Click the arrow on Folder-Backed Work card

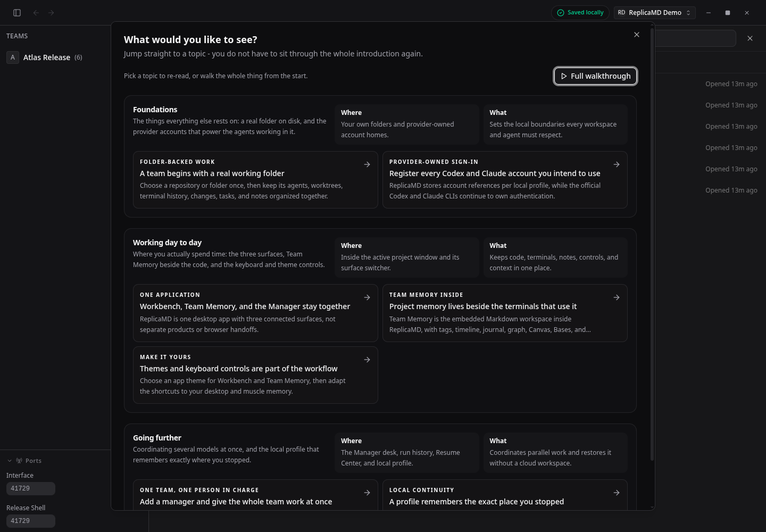tap(367, 164)
